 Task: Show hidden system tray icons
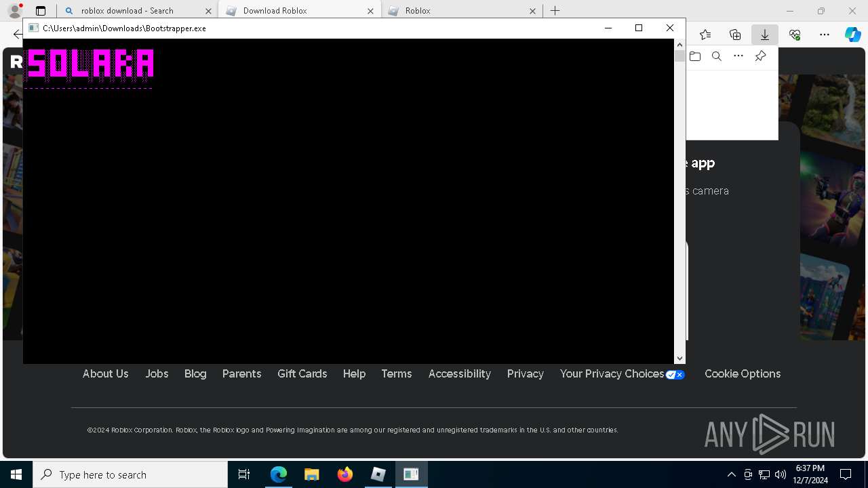(x=731, y=474)
